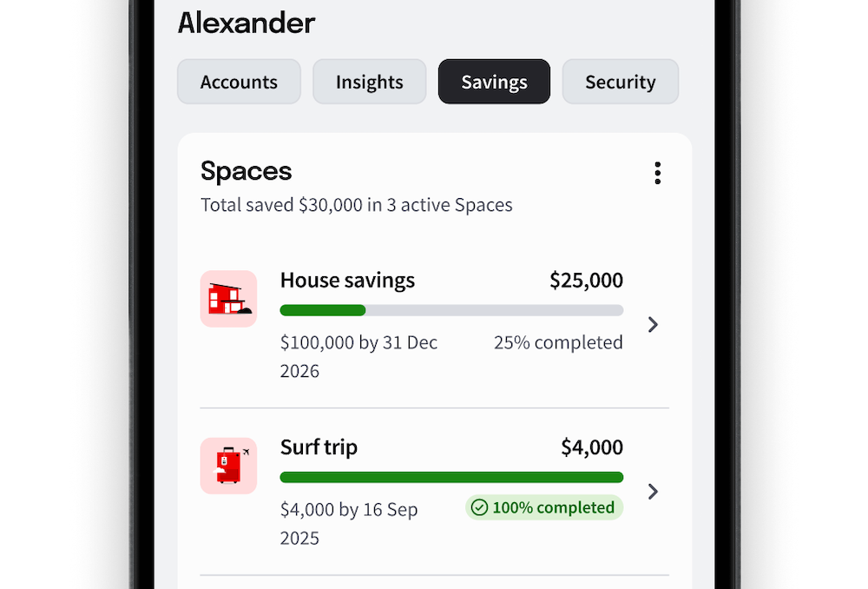The image size is (868, 589).
Task: Click the Surf trip progress bar
Action: pos(451,477)
